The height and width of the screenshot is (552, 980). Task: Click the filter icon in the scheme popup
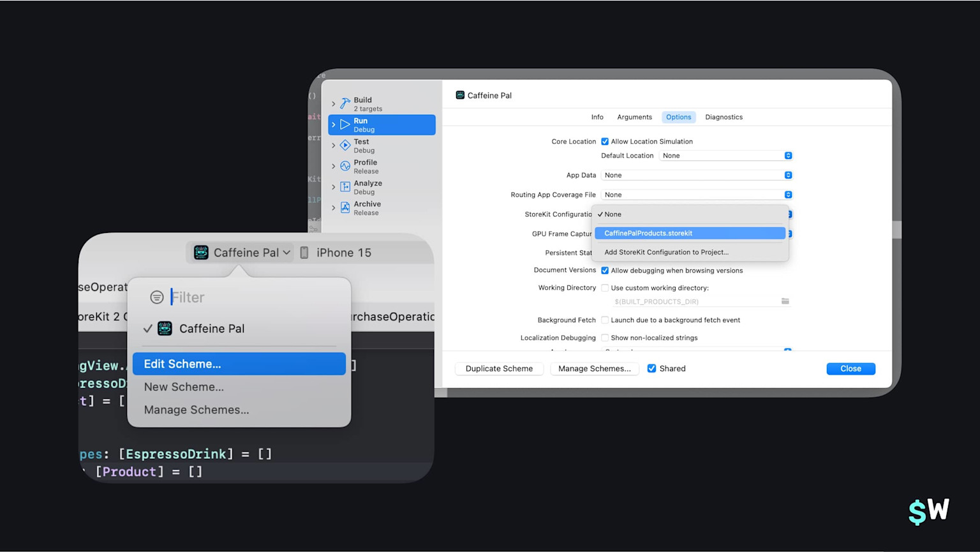pyautogui.click(x=157, y=297)
